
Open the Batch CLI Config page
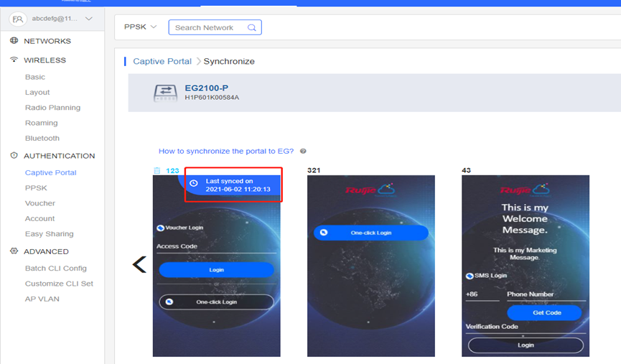[x=55, y=269]
